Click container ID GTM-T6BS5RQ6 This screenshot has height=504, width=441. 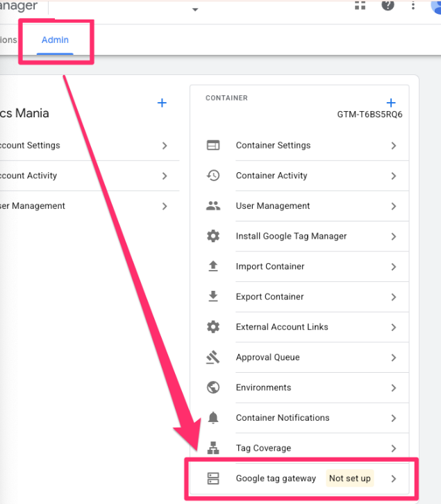pos(369,115)
